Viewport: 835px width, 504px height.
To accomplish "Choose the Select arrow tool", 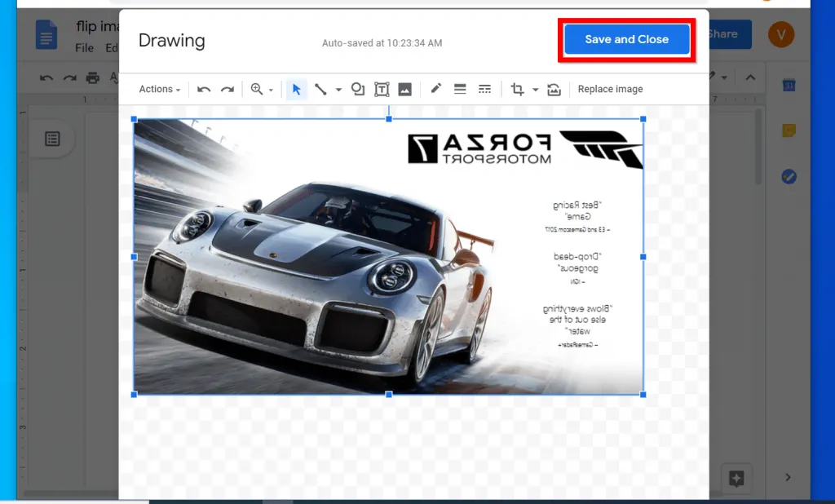I will [x=297, y=89].
